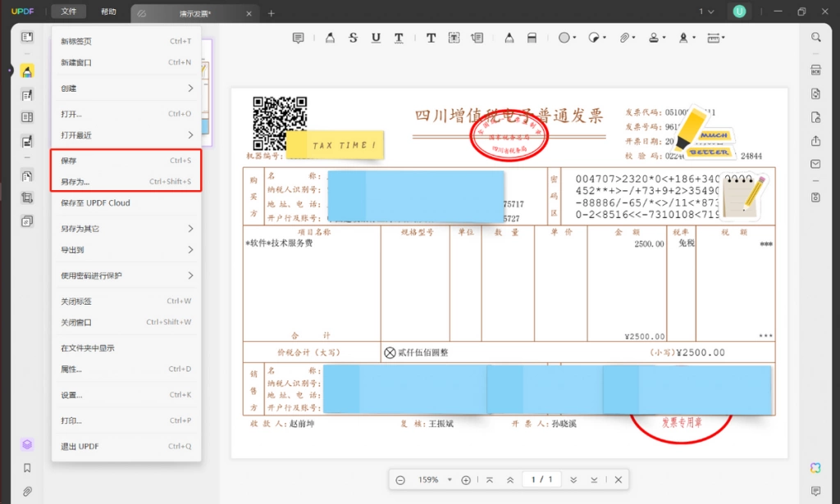Open the sticker tool
The image size is (840, 504).
click(x=594, y=38)
